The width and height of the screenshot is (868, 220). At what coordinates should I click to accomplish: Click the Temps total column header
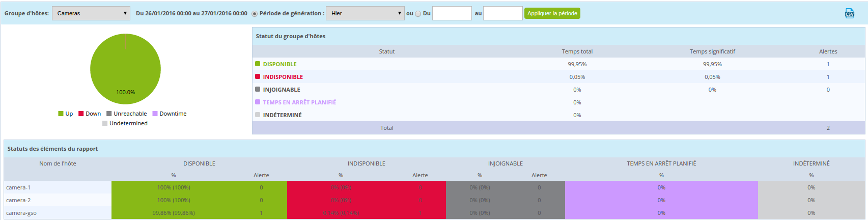[577, 51]
